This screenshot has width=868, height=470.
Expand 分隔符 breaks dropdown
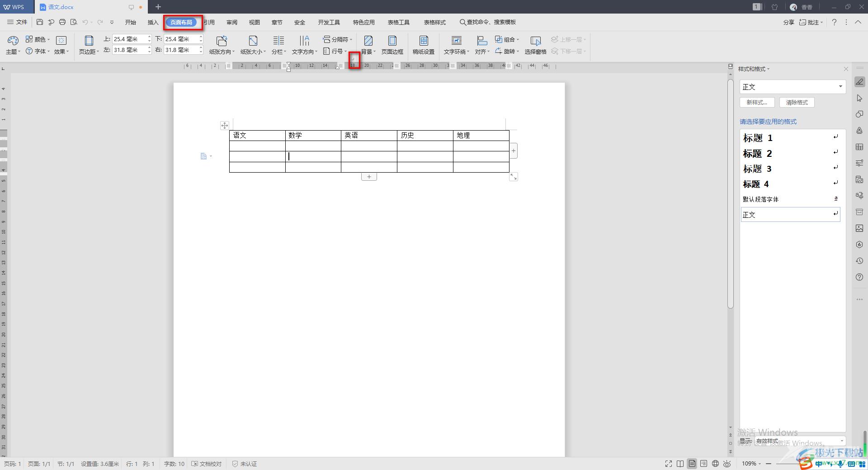point(337,39)
